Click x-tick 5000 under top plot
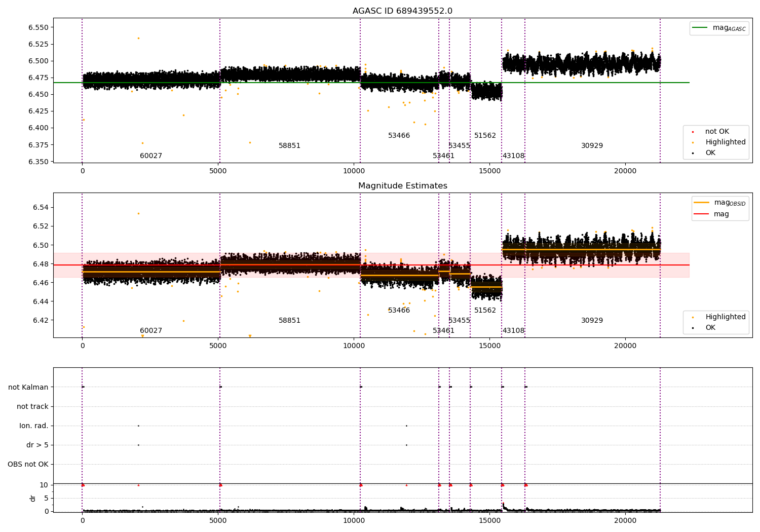The height and width of the screenshot is (532, 760). (x=218, y=171)
